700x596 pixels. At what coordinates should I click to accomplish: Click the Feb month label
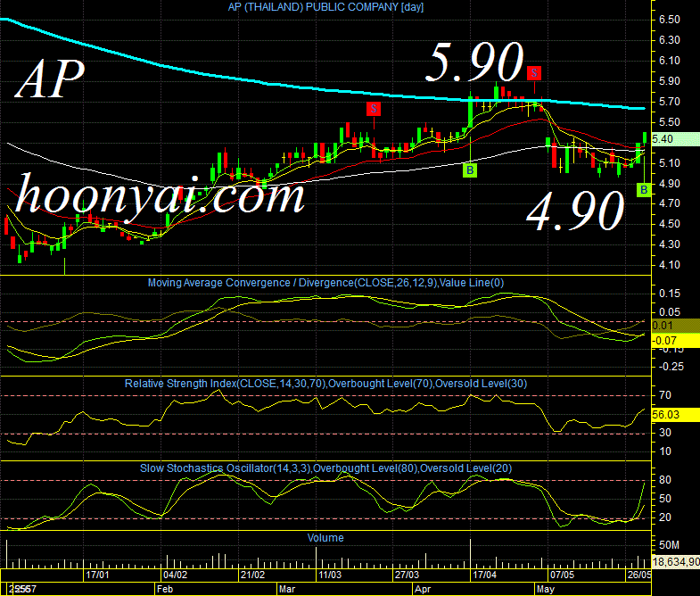click(x=165, y=589)
